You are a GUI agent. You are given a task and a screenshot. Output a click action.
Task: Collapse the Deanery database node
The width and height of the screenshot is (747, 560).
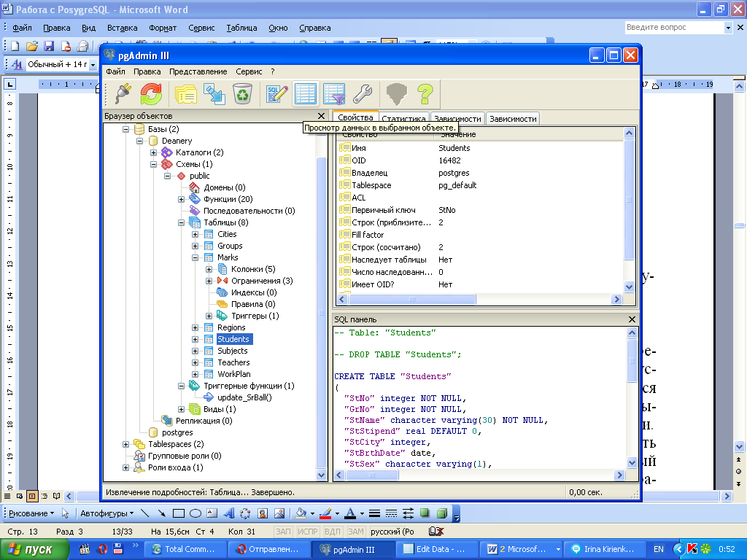click(x=139, y=141)
